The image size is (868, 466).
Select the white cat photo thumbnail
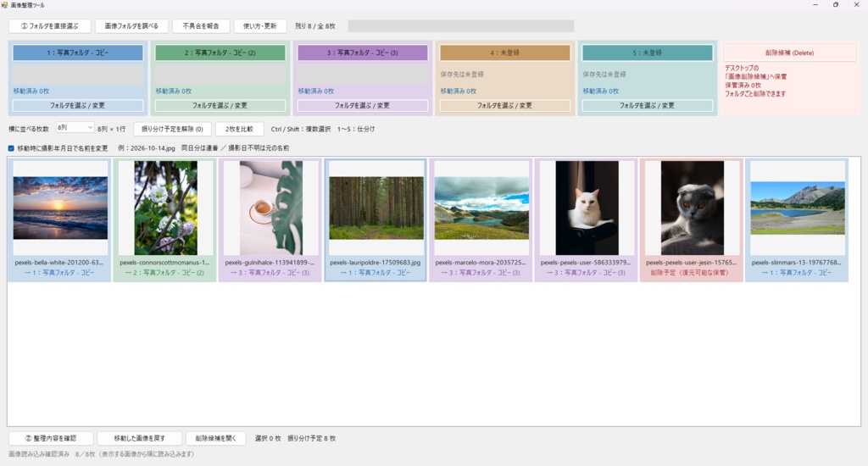(587, 208)
